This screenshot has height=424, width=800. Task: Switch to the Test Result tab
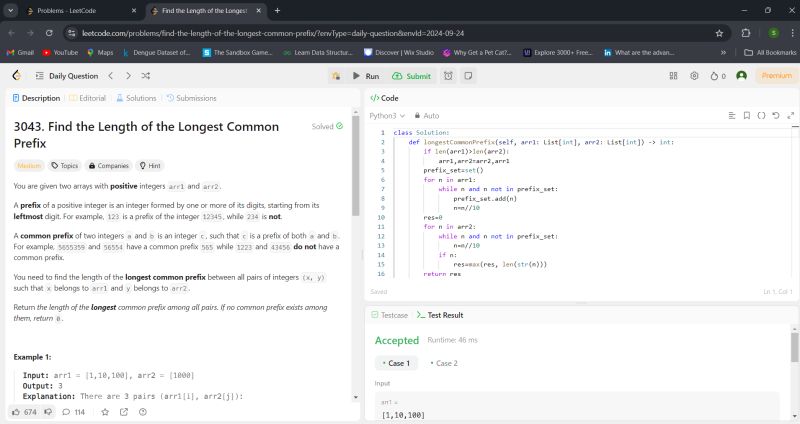coord(440,315)
